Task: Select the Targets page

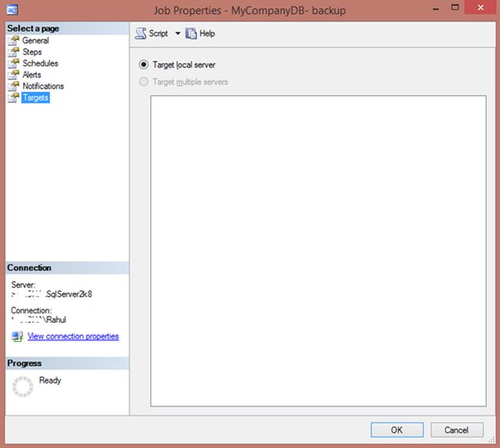Action: click(x=35, y=98)
